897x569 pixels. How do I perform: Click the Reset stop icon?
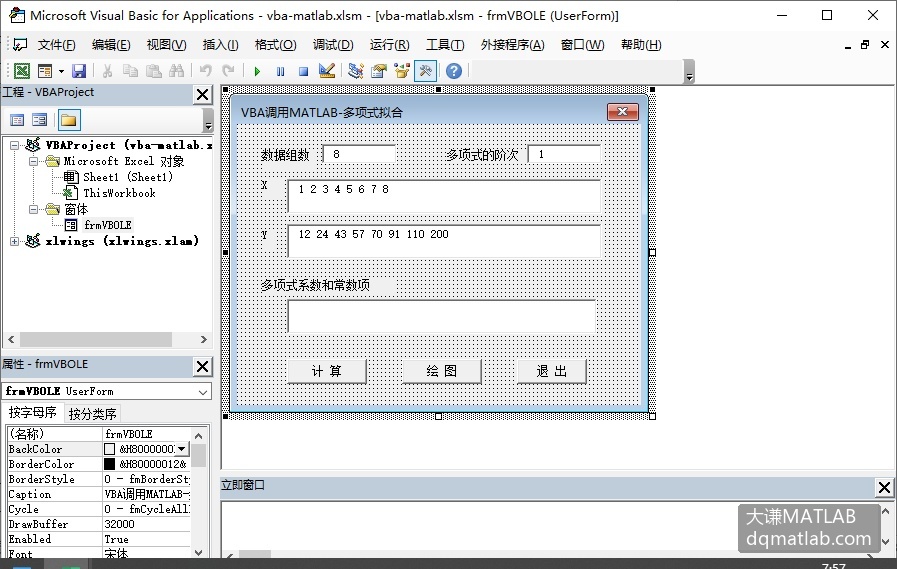point(303,71)
